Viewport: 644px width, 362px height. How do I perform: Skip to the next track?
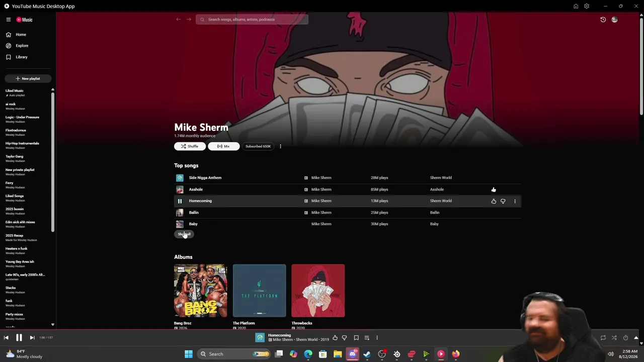point(32,338)
